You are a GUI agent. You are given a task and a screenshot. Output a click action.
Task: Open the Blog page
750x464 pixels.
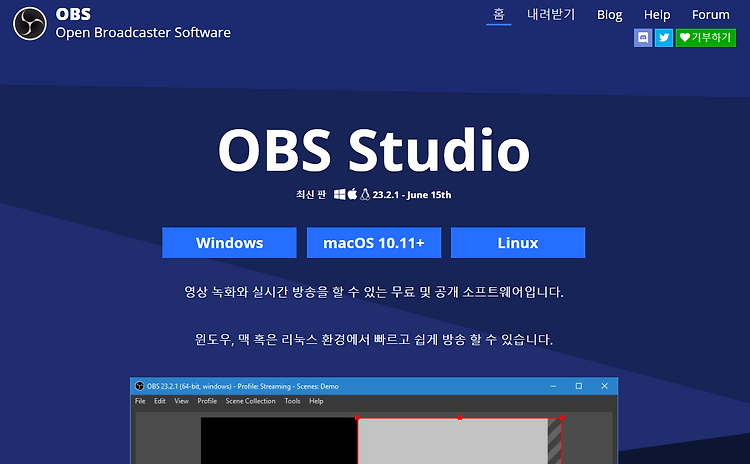pyautogui.click(x=609, y=15)
